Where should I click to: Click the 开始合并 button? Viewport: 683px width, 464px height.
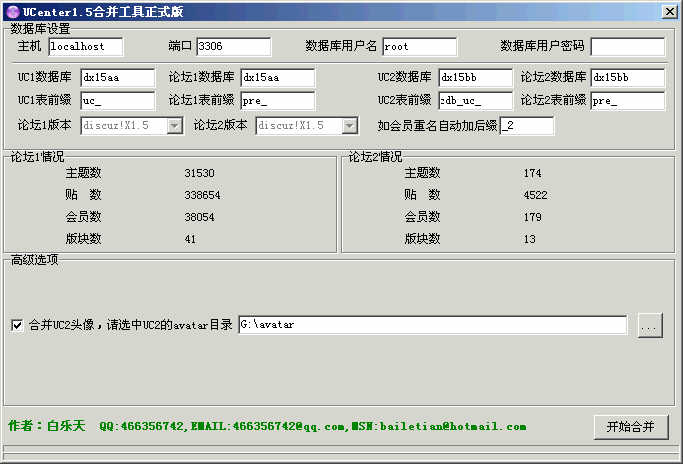coord(631,427)
